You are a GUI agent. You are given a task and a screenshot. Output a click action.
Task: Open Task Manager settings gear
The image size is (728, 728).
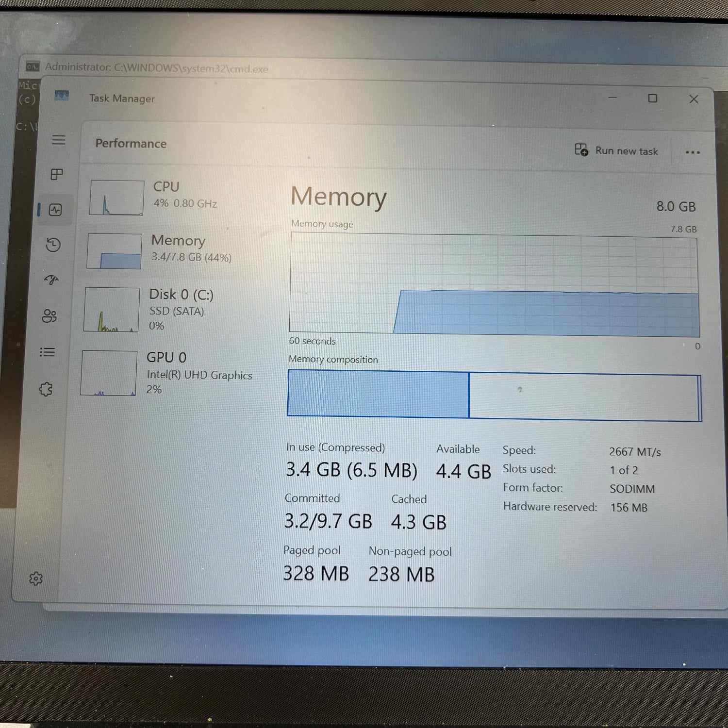coord(36,579)
